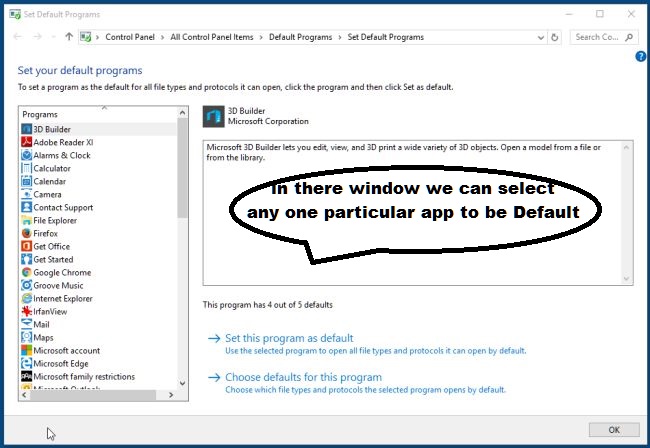The height and width of the screenshot is (448, 650).
Task: Click scroll-up arrow of description box
Action: coord(626,147)
